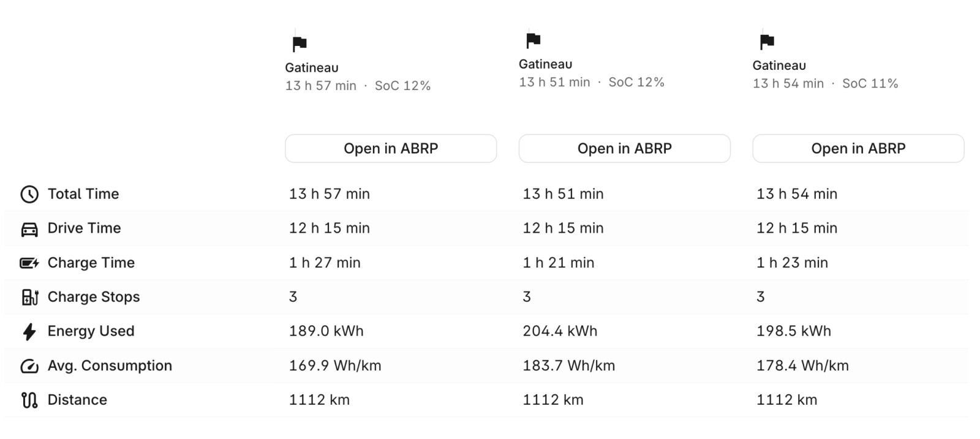Click the clock icon beside Total Time

click(x=29, y=194)
